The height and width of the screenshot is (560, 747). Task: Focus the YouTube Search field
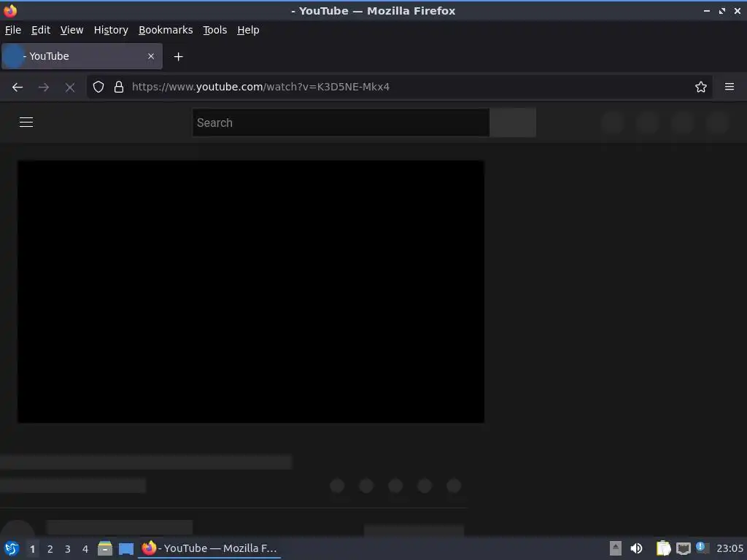coord(341,122)
